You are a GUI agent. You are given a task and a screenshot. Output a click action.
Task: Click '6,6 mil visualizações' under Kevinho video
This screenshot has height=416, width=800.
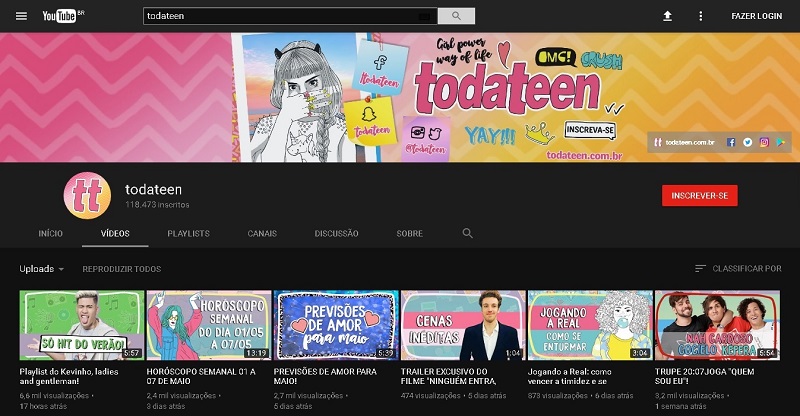[54, 396]
